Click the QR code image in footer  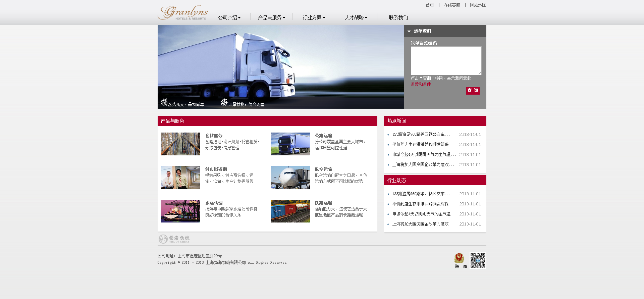[478, 260]
